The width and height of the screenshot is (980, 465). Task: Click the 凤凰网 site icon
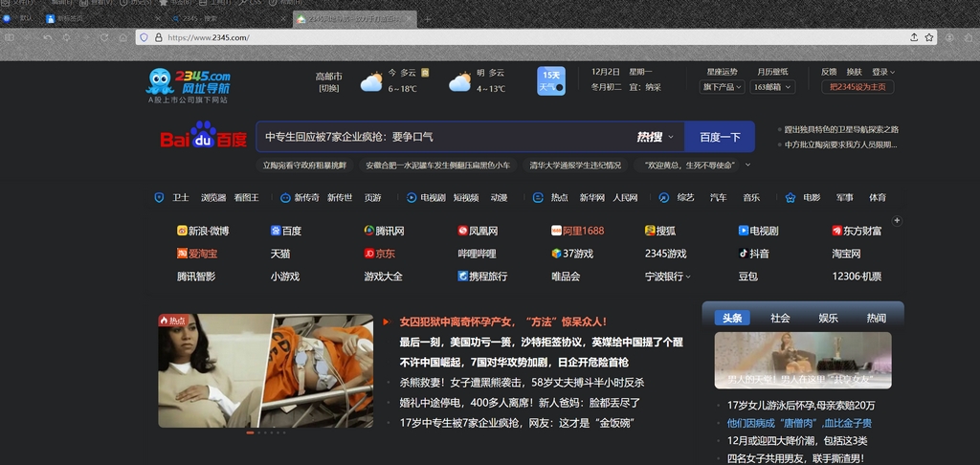coord(462,231)
